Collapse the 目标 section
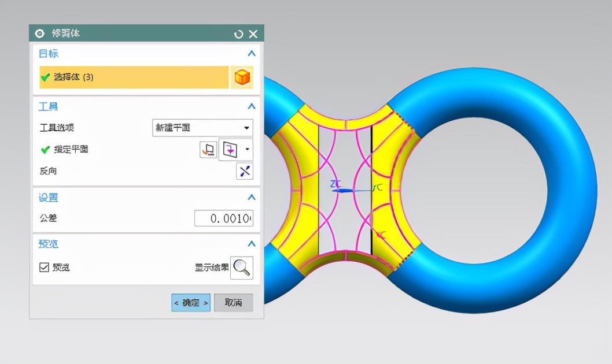This screenshot has width=612, height=364. pyautogui.click(x=251, y=54)
